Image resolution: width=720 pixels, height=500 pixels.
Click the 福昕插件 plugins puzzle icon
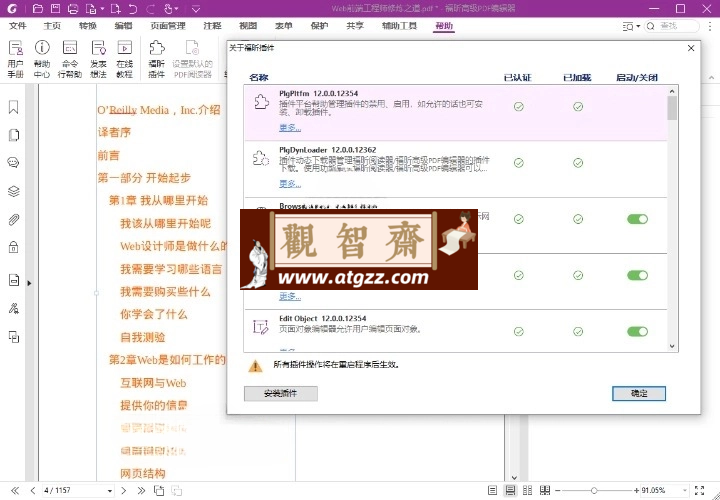[x=157, y=59]
